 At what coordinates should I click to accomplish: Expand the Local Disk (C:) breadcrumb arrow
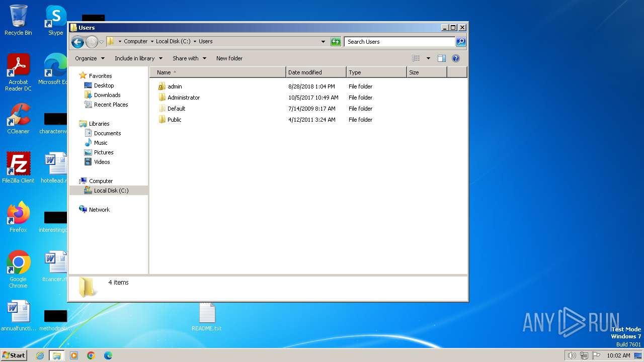coord(195,42)
